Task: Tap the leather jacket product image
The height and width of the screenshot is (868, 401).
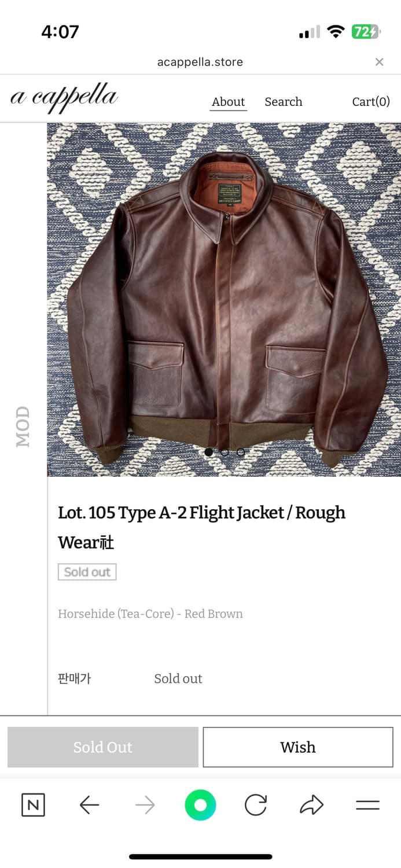Action: pyautogui.click(x=224, y=300)
